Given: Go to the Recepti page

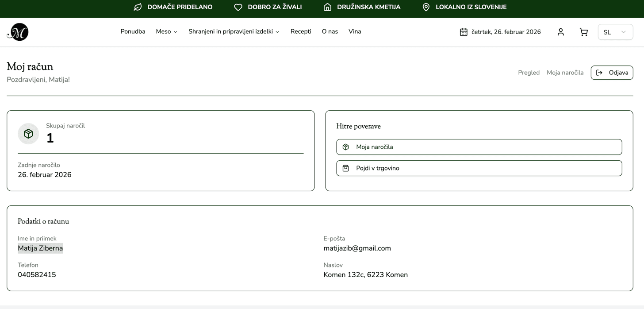Looking at the screenshot, I should tap(301, 32).
